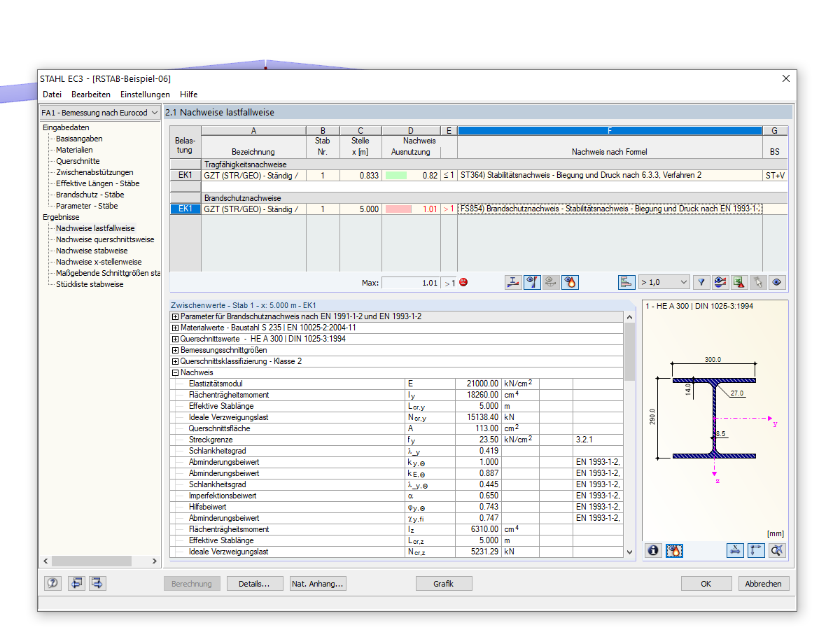The image size is (840, 630).
Task: Select the FS854 Brandschutznachweis formula cell
Action: [x=610, y=209]
